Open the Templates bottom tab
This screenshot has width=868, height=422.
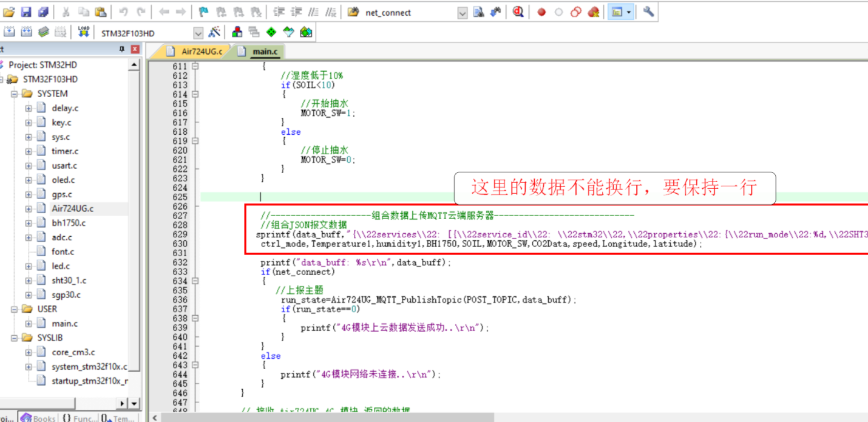click(x=118, y=418)
